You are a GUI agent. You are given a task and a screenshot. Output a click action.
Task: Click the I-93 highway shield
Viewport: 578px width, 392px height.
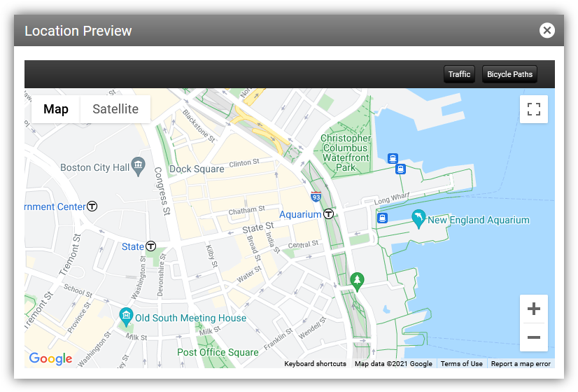click(316, 197)
